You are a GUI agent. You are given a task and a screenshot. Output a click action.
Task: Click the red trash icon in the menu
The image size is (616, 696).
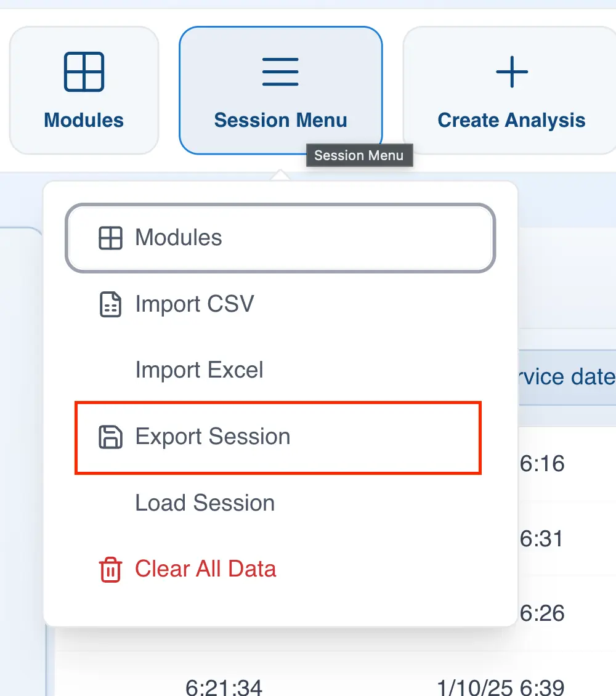pos(110,569)
